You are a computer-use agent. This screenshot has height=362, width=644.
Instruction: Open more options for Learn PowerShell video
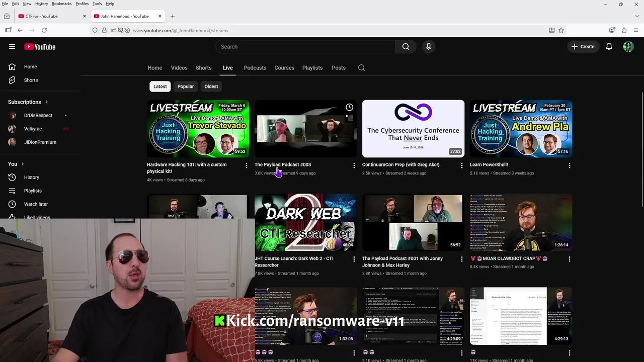click(x=569, y=165)
